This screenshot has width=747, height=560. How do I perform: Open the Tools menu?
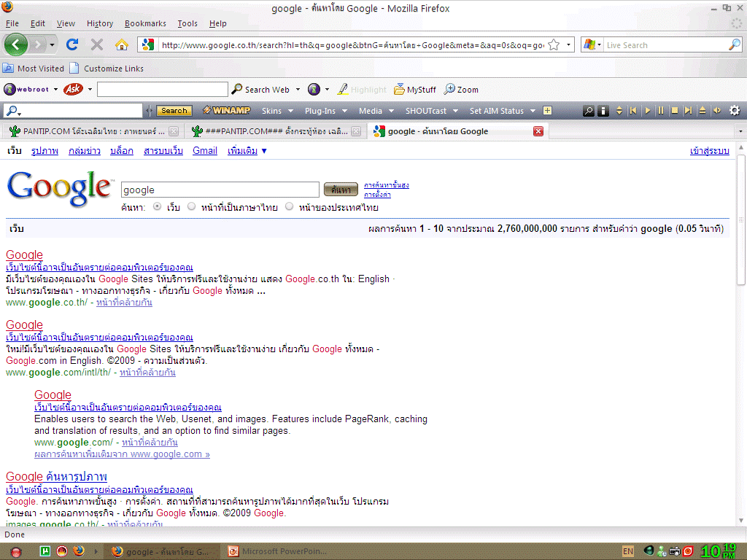(x=187, y=23)
